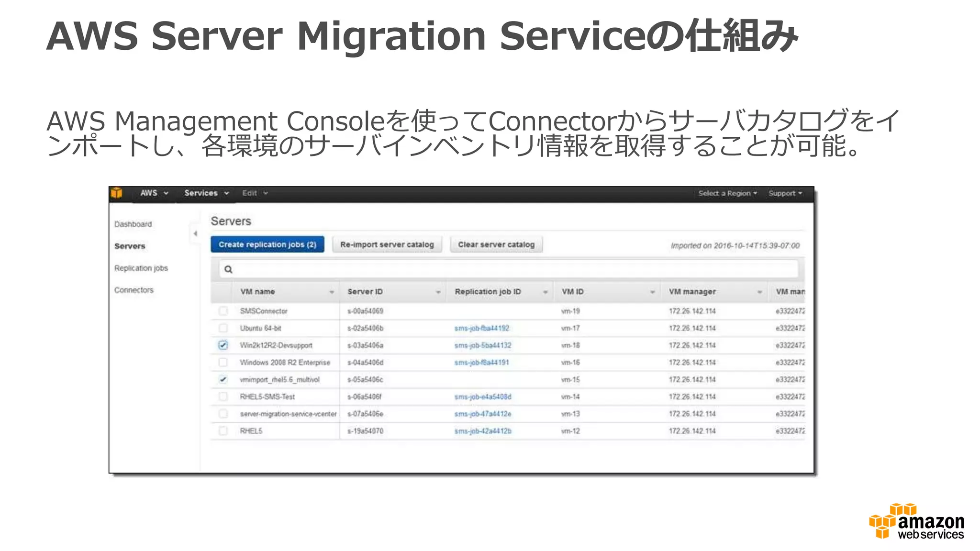Click server ID s-00a54069
The image size is (980, 551).
(365, 311)
